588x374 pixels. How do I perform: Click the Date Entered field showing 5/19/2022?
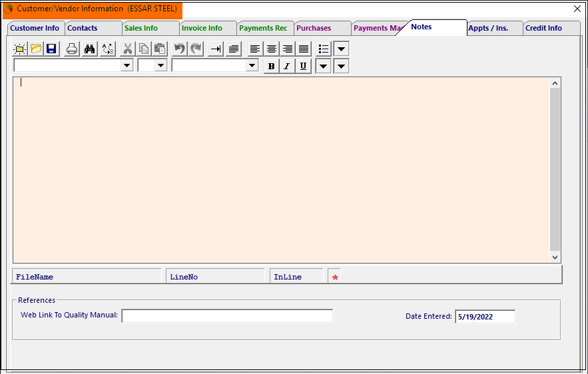(x=485, y=317)
